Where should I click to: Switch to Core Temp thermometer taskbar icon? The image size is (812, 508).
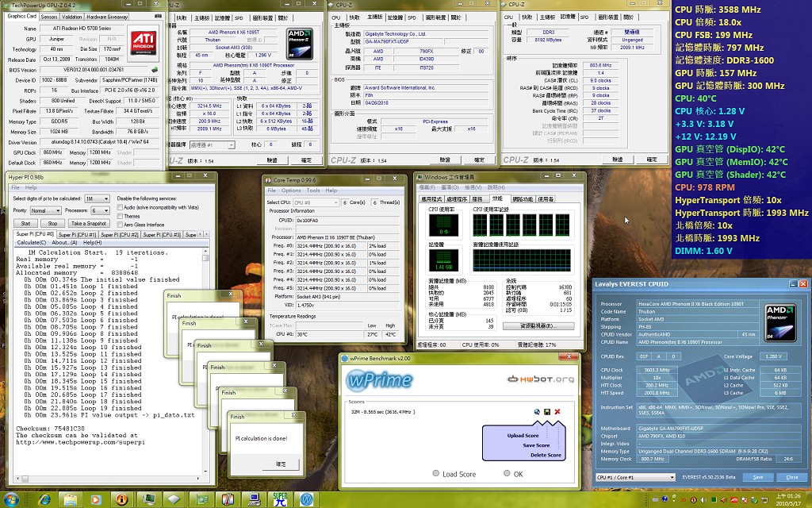coord(228,500)
